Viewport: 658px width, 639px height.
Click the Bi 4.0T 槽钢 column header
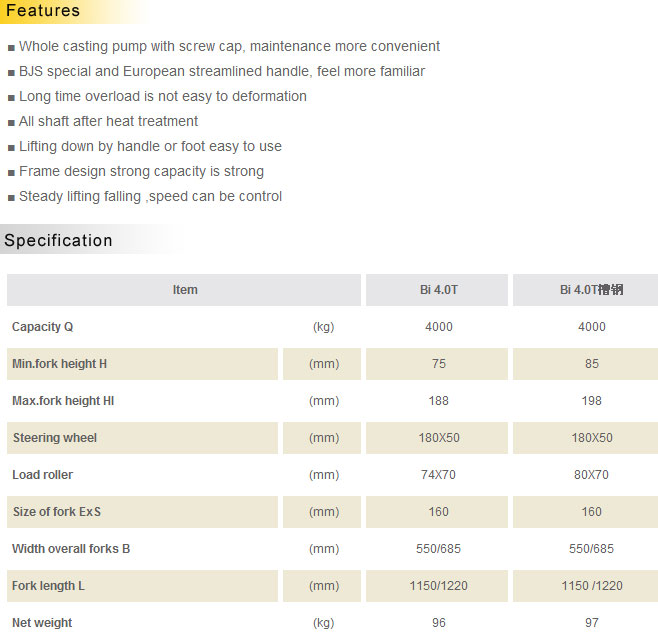[591, 290]
